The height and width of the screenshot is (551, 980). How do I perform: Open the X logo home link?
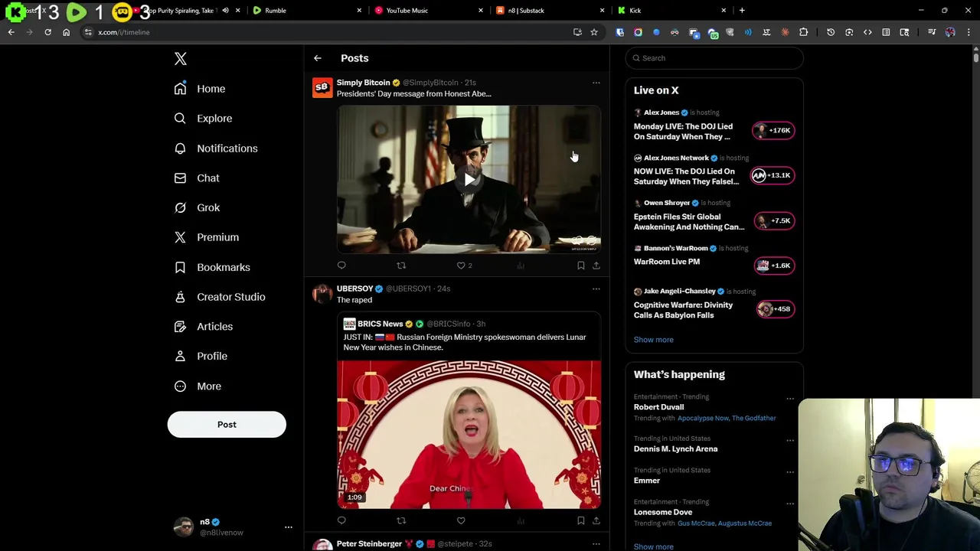[180, 59]
